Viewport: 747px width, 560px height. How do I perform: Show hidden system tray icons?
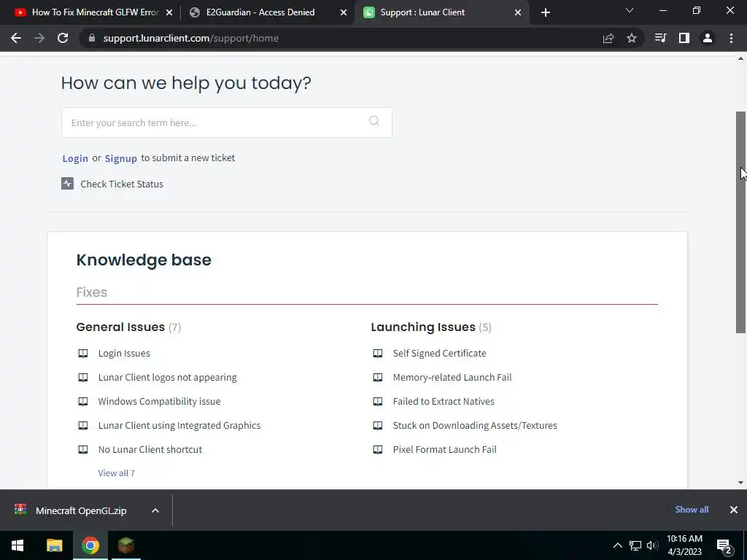coord(617,545)
